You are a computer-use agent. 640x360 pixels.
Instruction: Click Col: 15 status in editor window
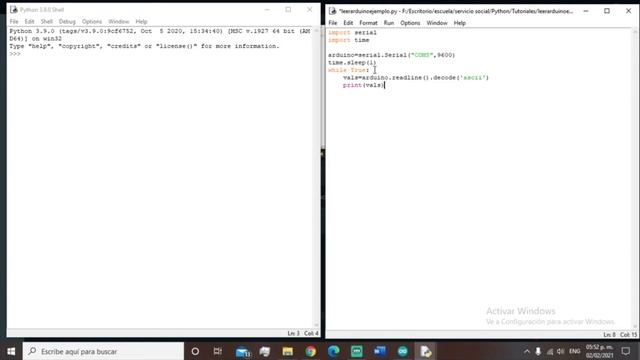629,335
